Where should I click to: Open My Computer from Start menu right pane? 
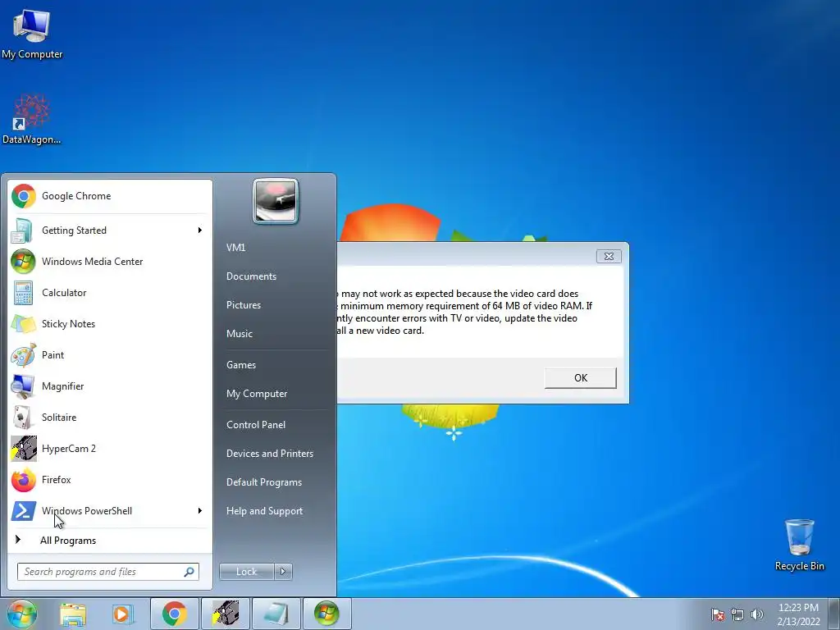coord(257,394)
